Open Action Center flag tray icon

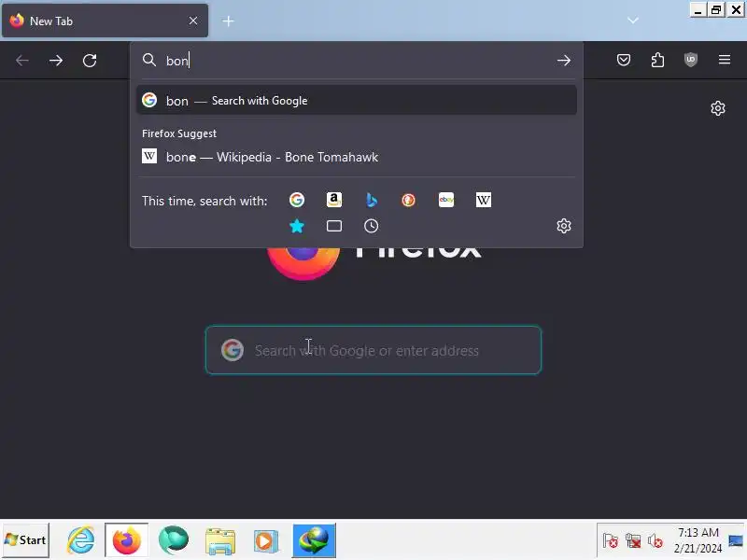click(611, 541)
